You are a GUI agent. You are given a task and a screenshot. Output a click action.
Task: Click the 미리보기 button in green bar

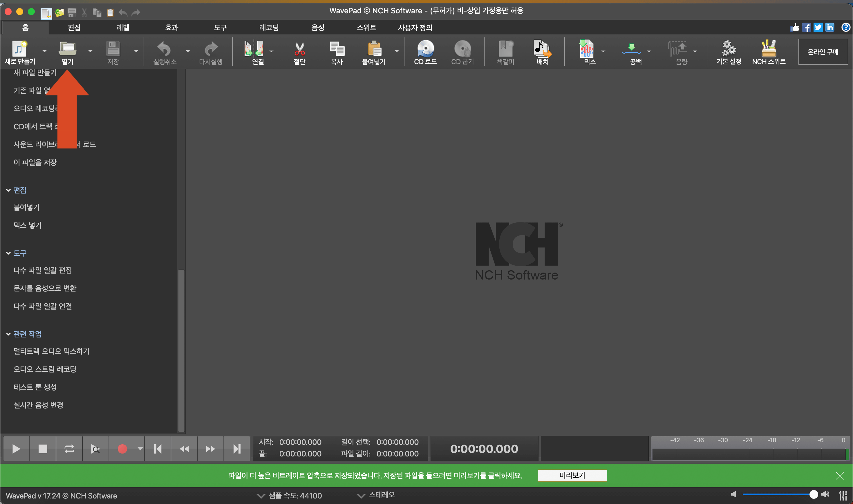coord(572,475)
